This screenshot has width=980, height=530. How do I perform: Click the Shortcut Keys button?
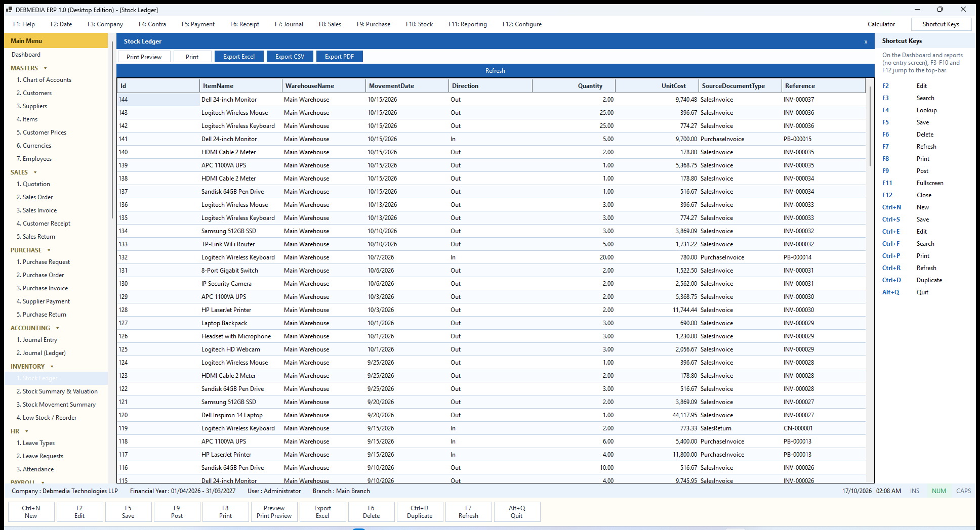(941, 24)
